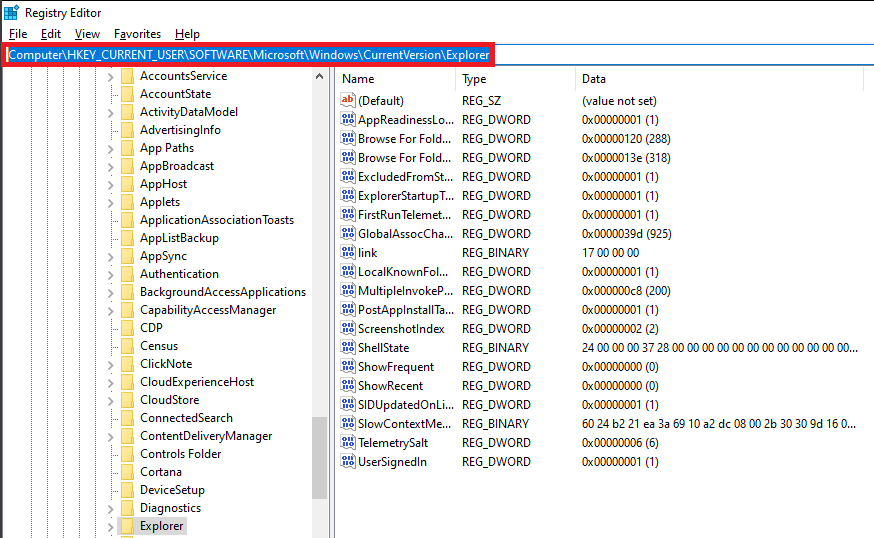Expand the Explorer key chevron
Screen dimensions: 874x538
pyautogui.click(x=111, y=526)
